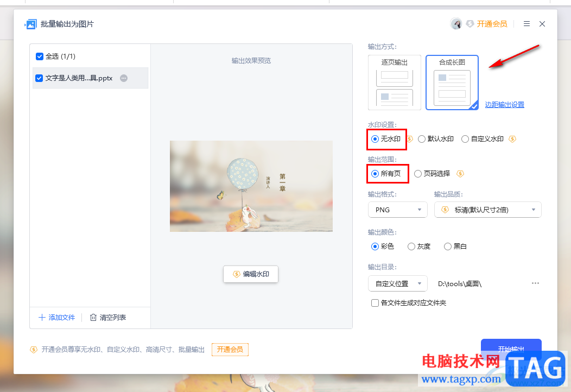Click the member icon beside 开通会员 at top

point(470,24)
